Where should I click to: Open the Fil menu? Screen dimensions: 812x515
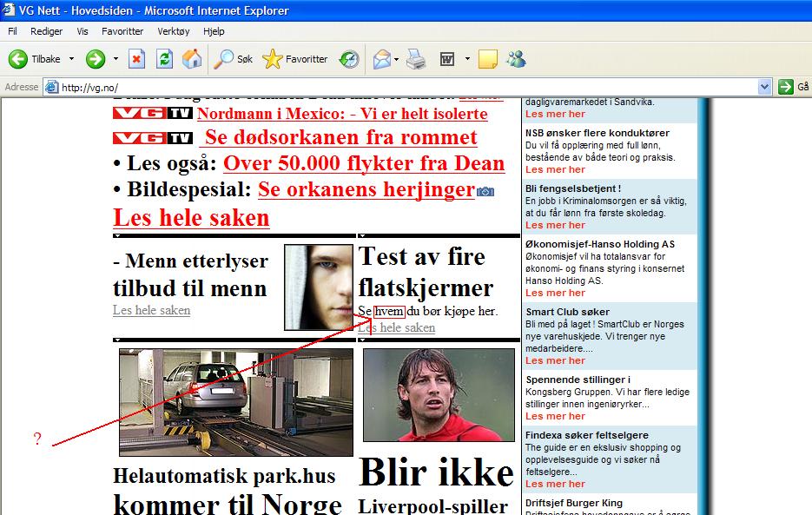pos(12,31)
